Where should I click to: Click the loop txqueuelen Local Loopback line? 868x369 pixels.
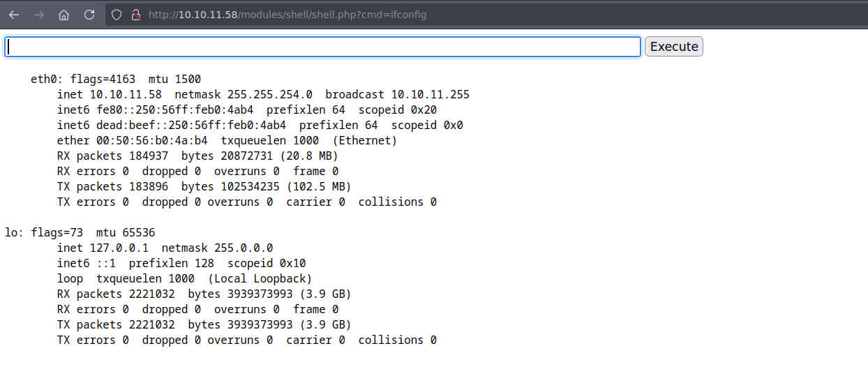click(184, 279)
